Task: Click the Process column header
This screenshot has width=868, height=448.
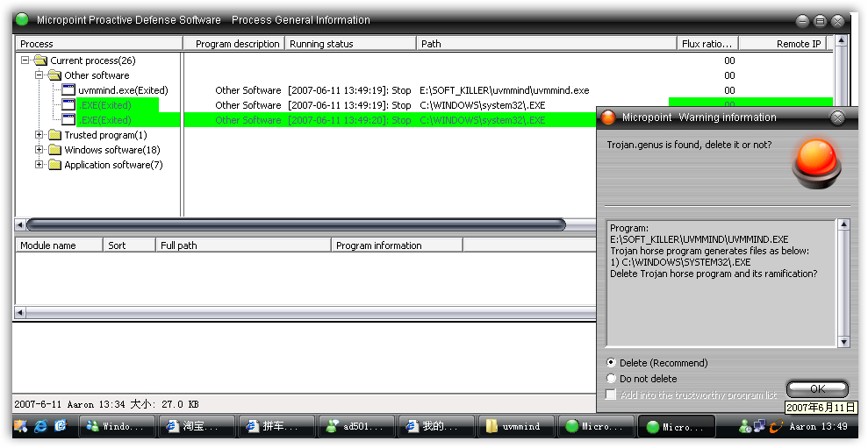Action: click(x=99, y=44)
